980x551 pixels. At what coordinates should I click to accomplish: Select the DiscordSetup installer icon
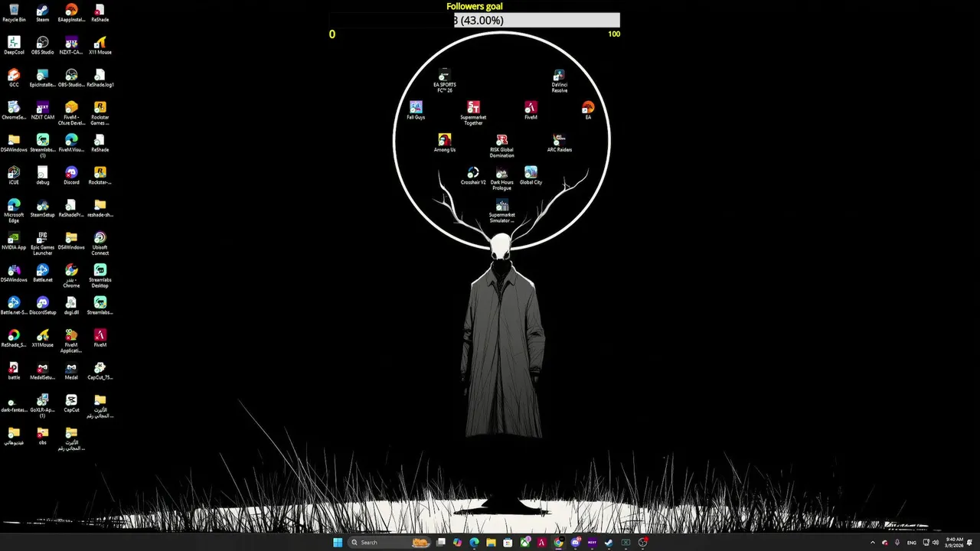pyautogui.click(x=43, y=306)
